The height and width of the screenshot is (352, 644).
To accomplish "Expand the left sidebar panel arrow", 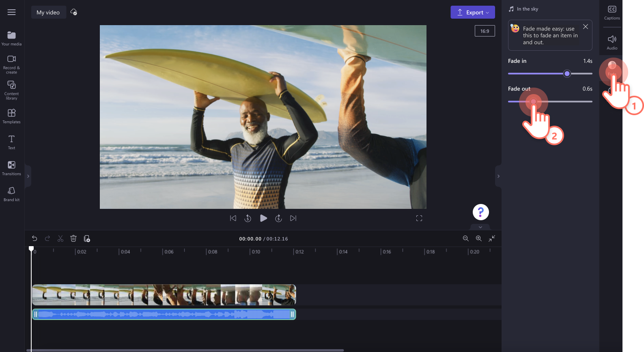I will click(28, 176).
